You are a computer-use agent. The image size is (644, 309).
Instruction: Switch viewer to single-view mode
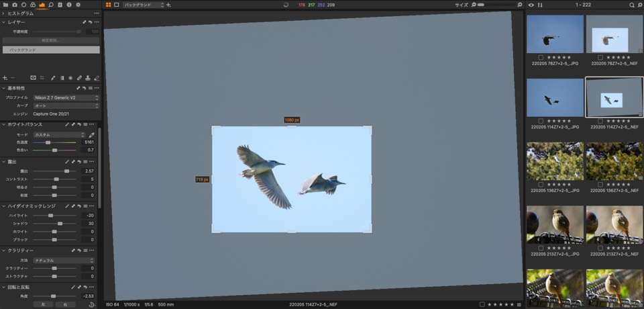tap(117, 5)
